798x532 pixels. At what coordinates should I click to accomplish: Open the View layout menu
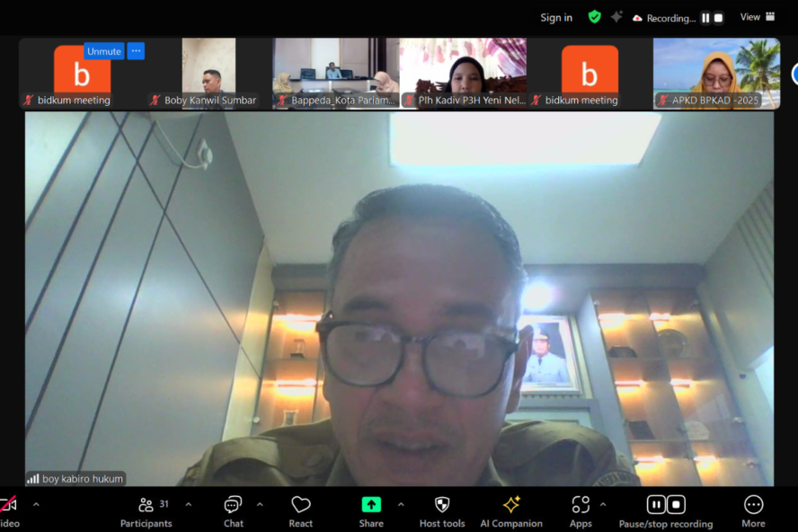(757, 17)
